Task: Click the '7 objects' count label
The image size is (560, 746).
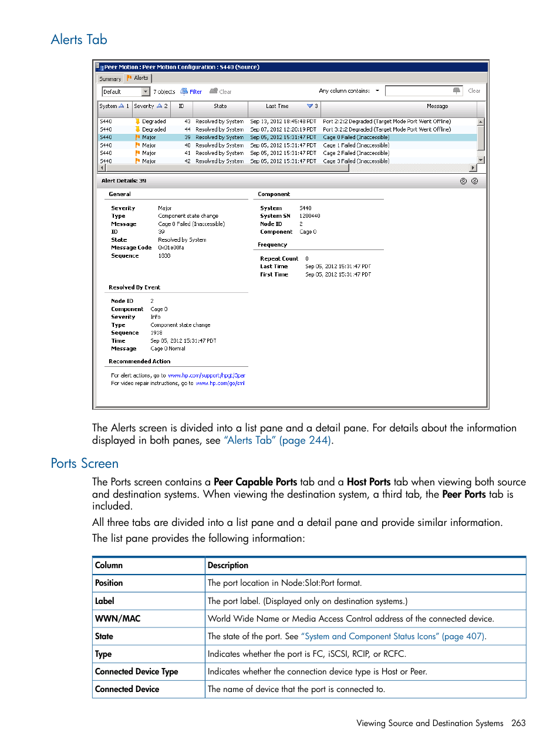Action: (164, 92)
